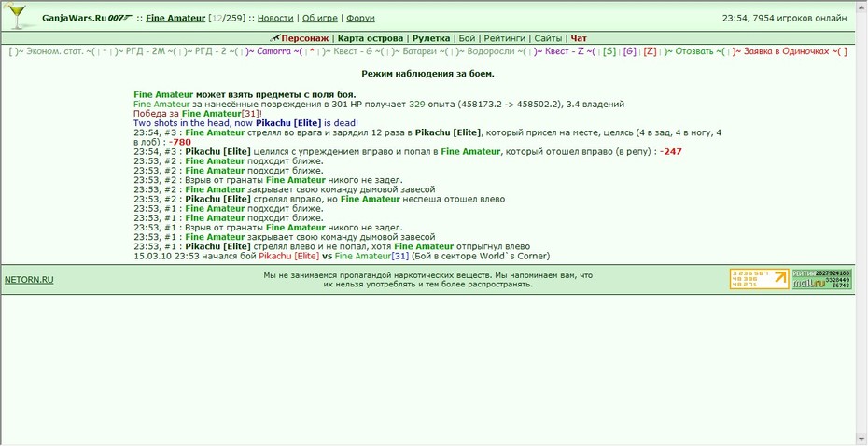Click the Camorra bookmark
The width and height of the screenshot is (868, 446).
click(273, 51)
